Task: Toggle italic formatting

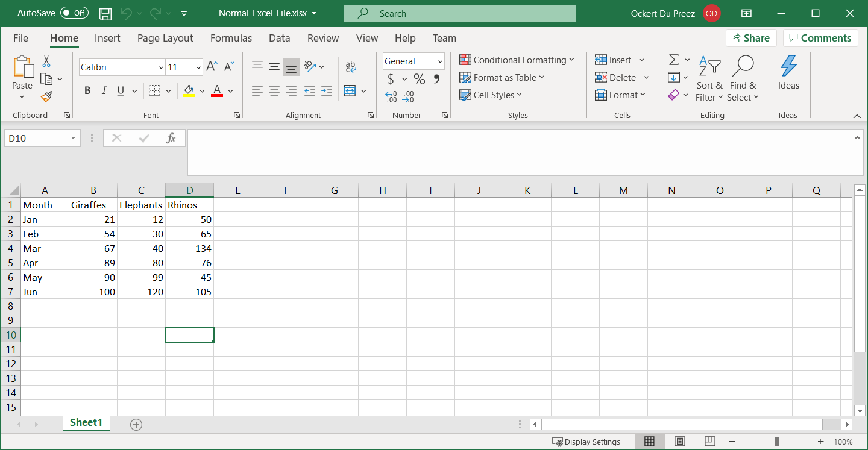Action: [x=103, y=90]
